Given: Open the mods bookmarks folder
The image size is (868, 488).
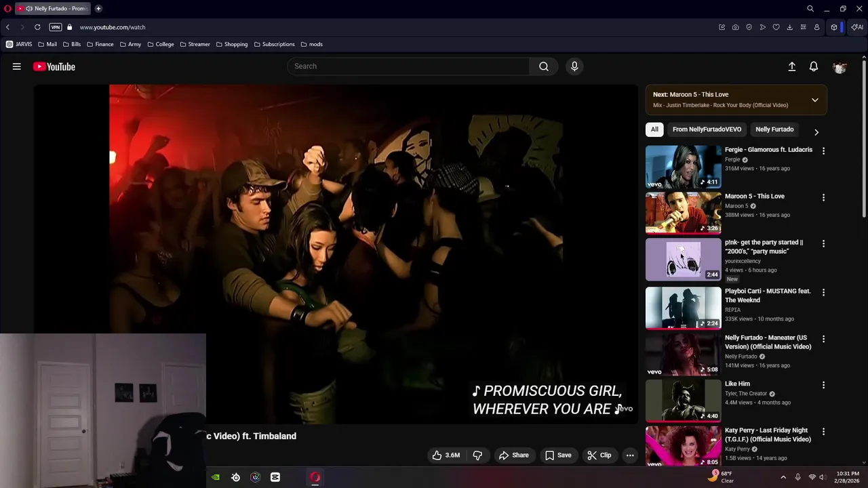Looking at the screenshot, I should (x=311, y=44).
